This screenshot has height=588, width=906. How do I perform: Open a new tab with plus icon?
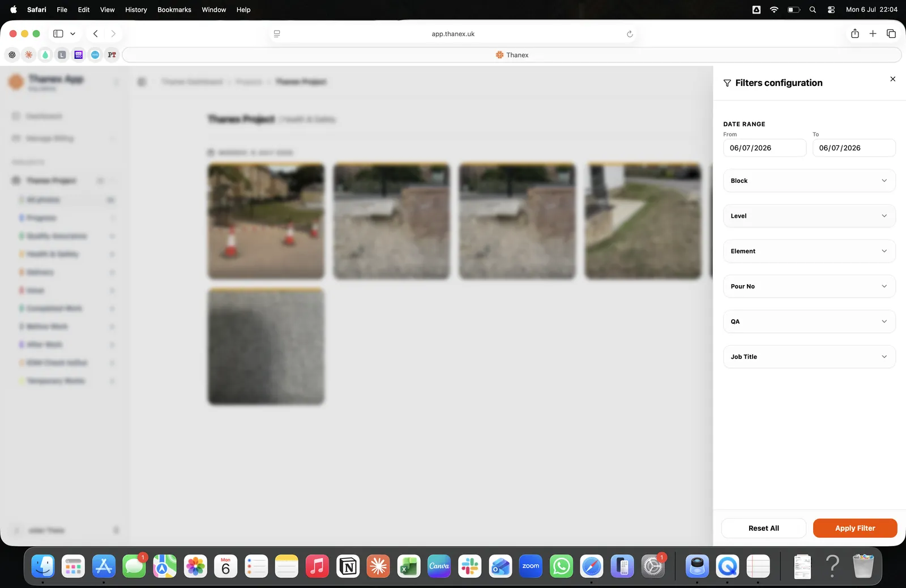pyautogui.click(x=873, y=34)
